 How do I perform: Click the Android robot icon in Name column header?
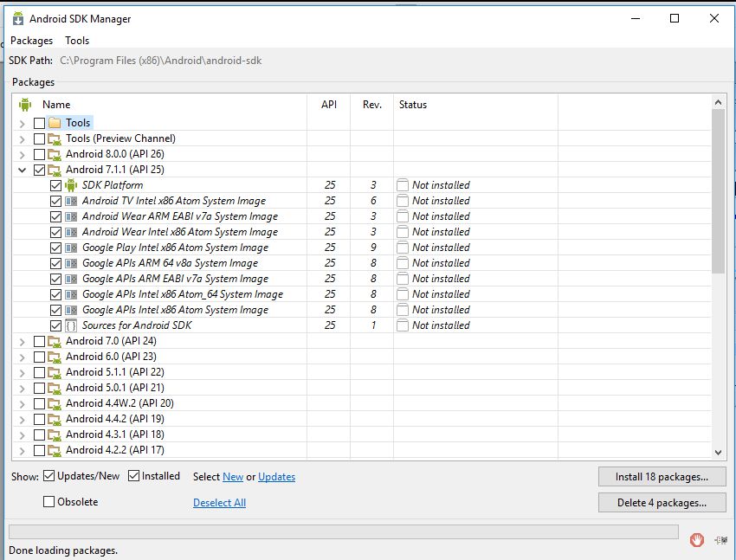25,105
